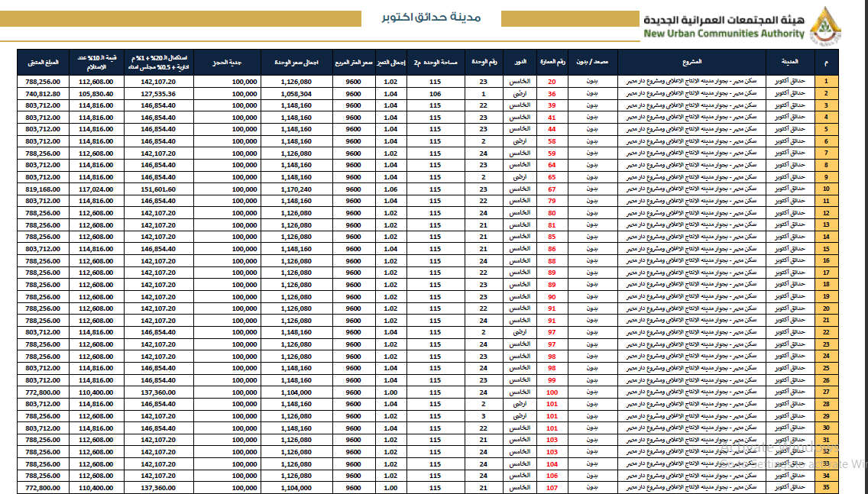Click the Arabic authority name 'هيئة المجتمعات العمرانية الجديدة'
Image resolution: width=868 pixels, height=494 pixels.
(x=724, y=20)
